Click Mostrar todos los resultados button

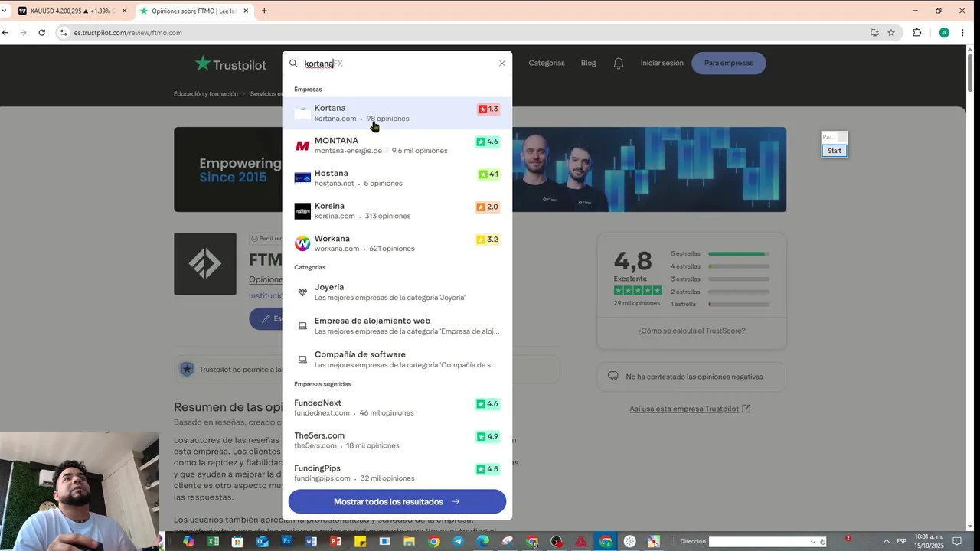click(397, 502)
